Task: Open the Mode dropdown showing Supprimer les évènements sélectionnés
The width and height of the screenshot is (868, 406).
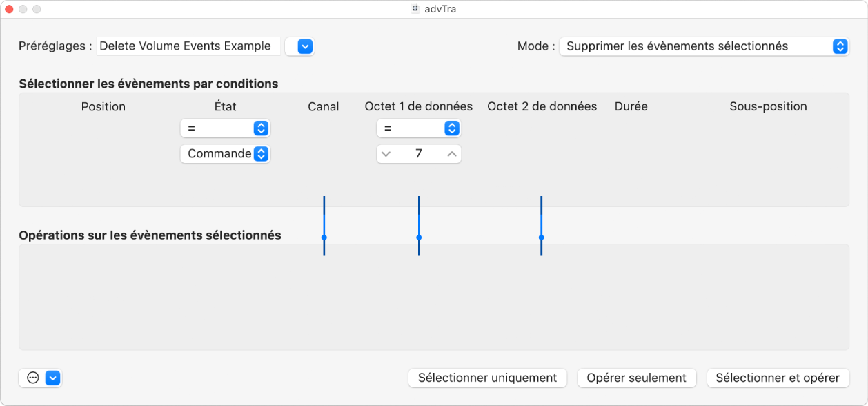Action: [x=839, y=46]
